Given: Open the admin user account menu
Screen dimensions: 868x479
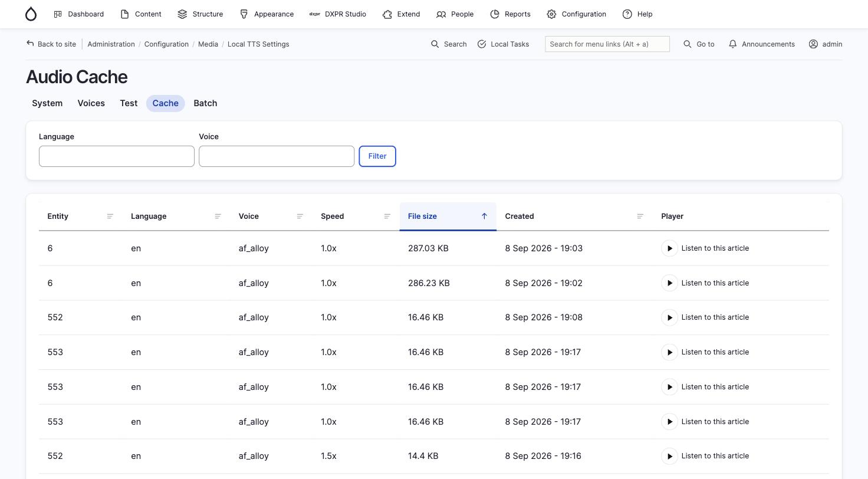Looking at the screenshot, I should pyautogui.click(x=825, y=44).
